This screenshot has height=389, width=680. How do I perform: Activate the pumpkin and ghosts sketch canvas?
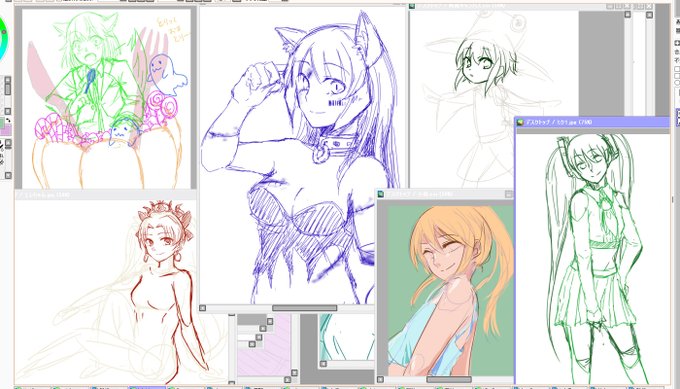coord(106,99)
